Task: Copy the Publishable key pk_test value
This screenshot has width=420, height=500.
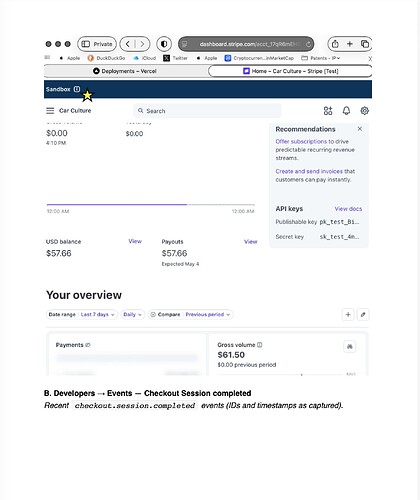Action: coord(339,222)
